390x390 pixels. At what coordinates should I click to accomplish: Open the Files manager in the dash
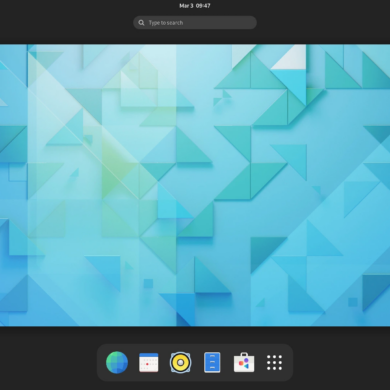click(x=212, y=362)
